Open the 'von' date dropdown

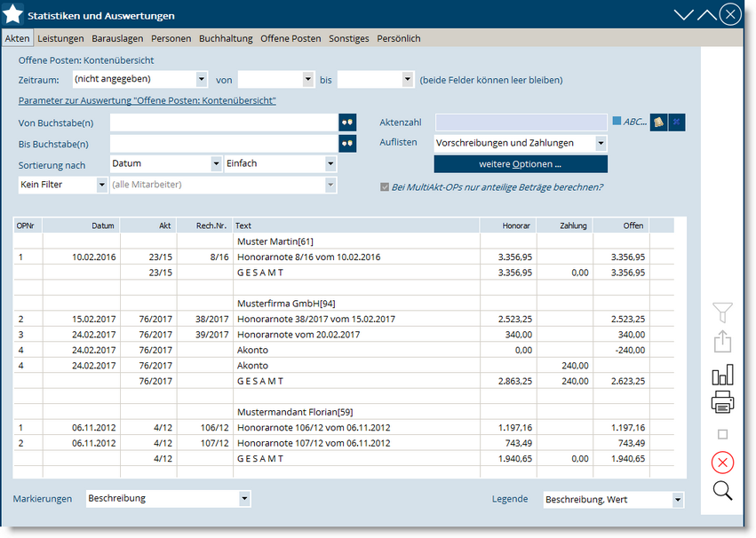[x=308, y=80]
